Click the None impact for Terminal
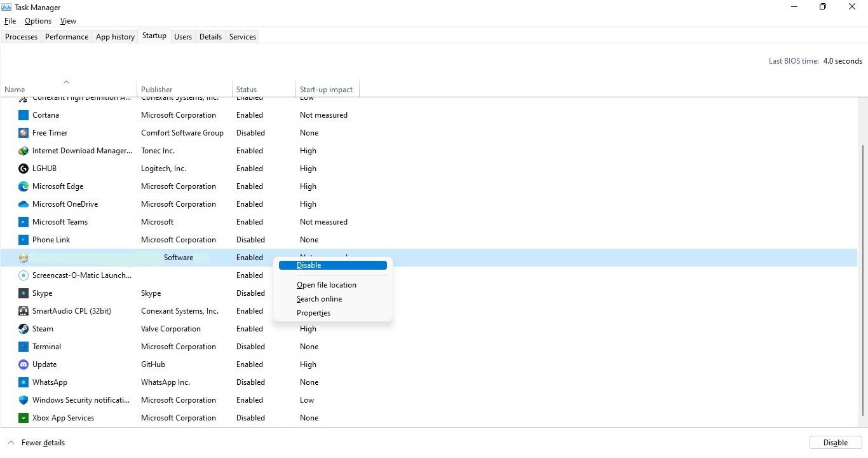 (x=309, y=347)
